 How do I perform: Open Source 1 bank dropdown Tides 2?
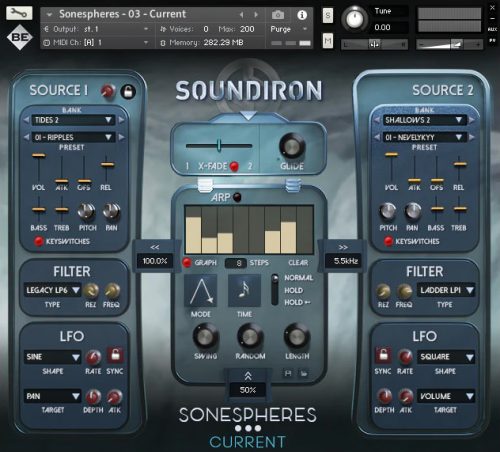click(x=73, y=120)
